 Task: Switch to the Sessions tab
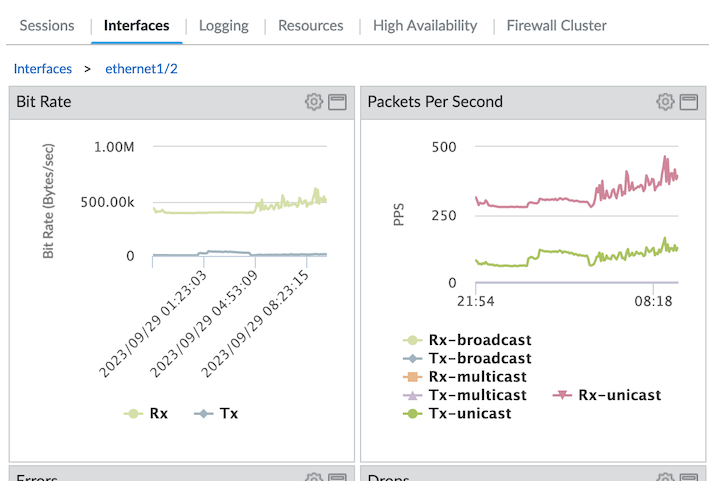[x=47, y=25]
